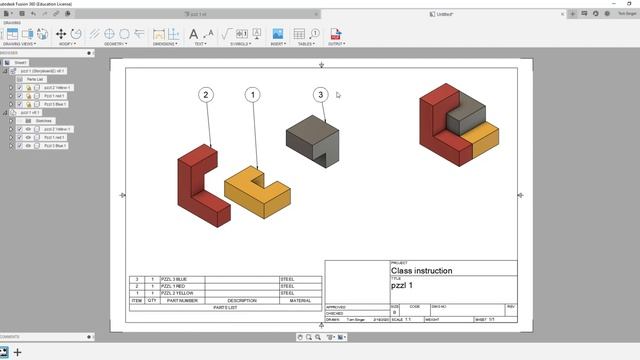
Task: Switch to the pzzl 1 document tab
Action: (198, 14)
